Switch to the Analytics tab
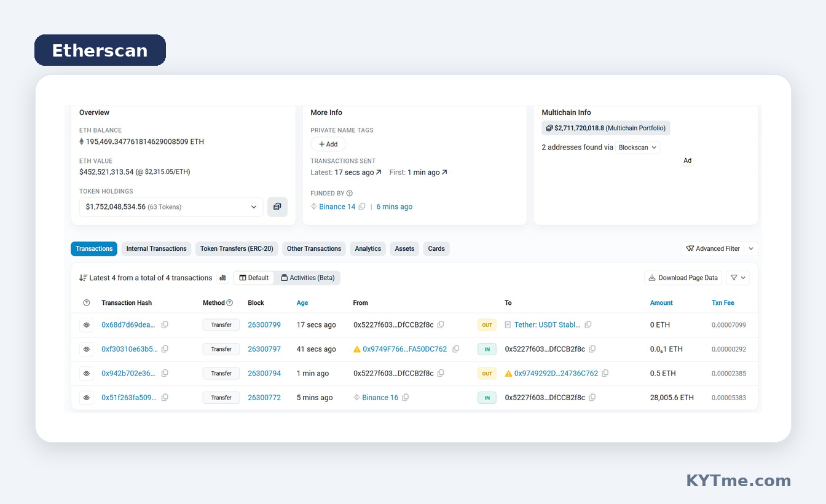The height and width of the screenshot is (504, 826). click(368, 249)
